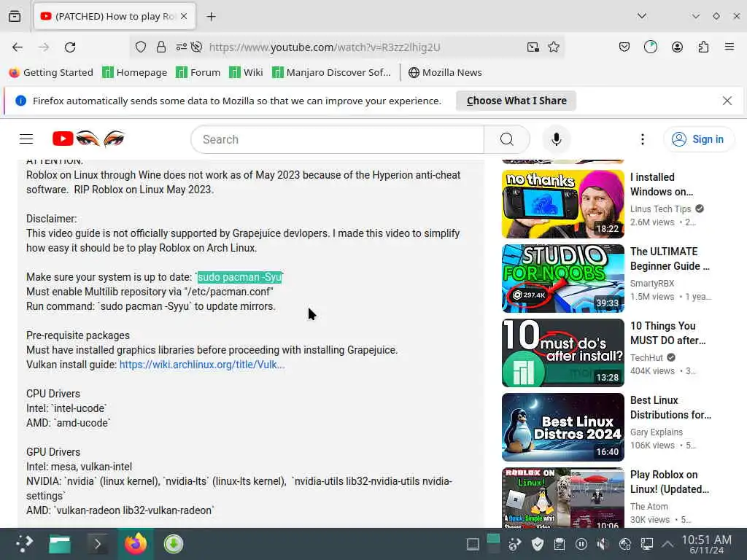Screen dimensions: 747x560
Task: Dismiss the Firefox data notification bar
Action: click(727, 101)
